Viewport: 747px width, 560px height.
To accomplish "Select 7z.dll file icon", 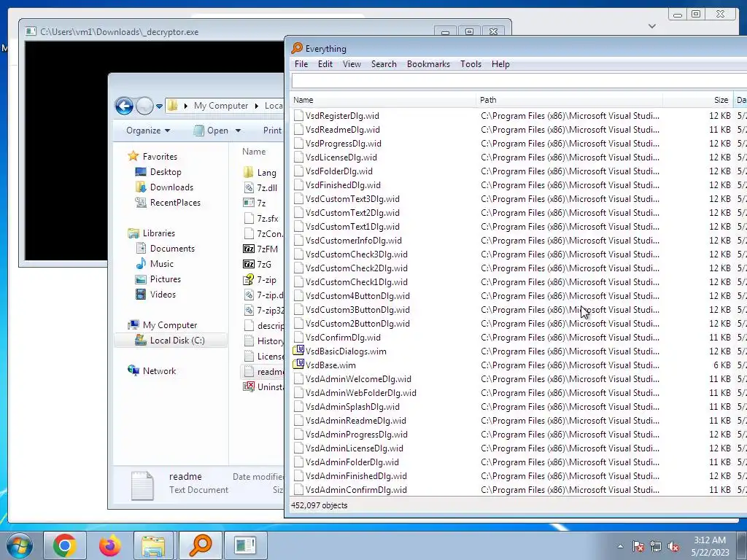I will coord(248,187).
